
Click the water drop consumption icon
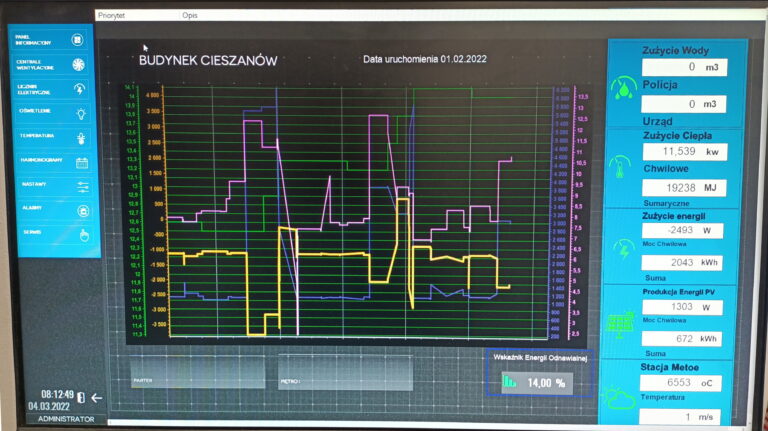pyautogui.click(x=624, y=88)
